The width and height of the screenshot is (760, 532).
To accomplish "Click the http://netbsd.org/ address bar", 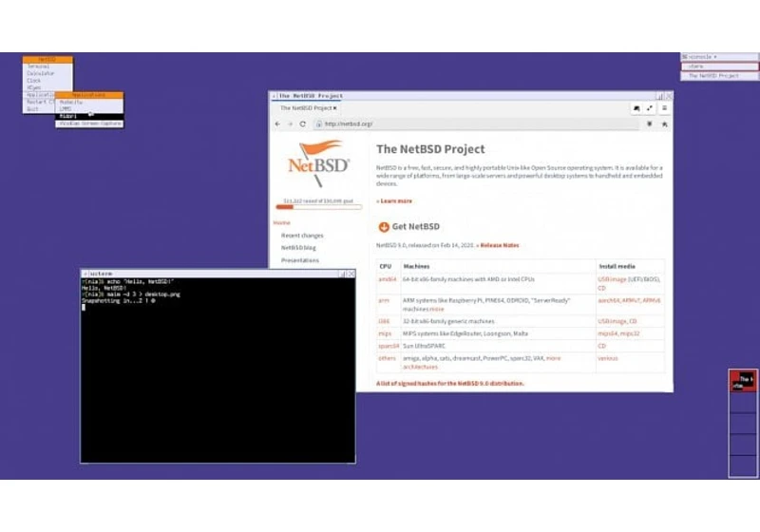I will (475, 124).
